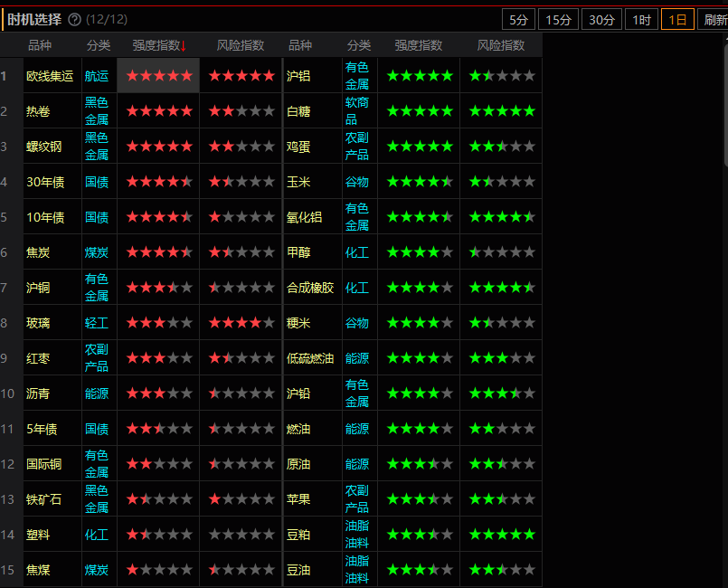Image resolution: width=728 pixels, height=588 pixels.
Task: Open the 沪铜 entry
Action: point(38,288)
